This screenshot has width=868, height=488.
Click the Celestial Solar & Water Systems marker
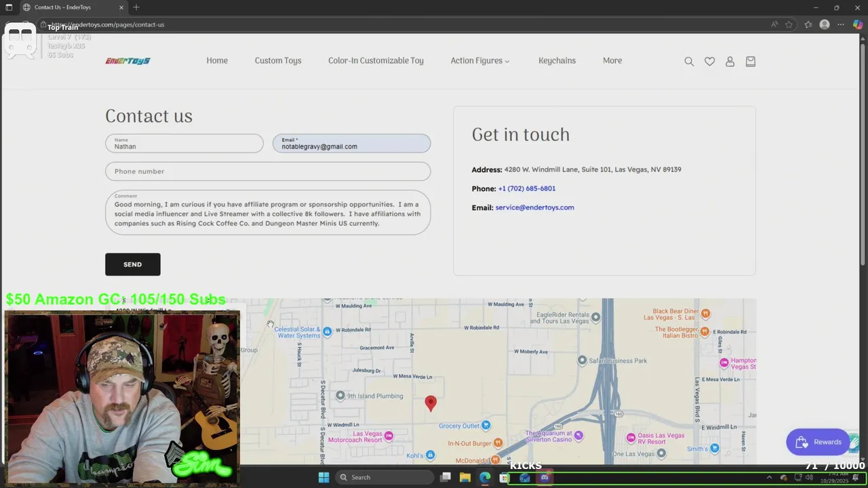[x=327, y=331]
